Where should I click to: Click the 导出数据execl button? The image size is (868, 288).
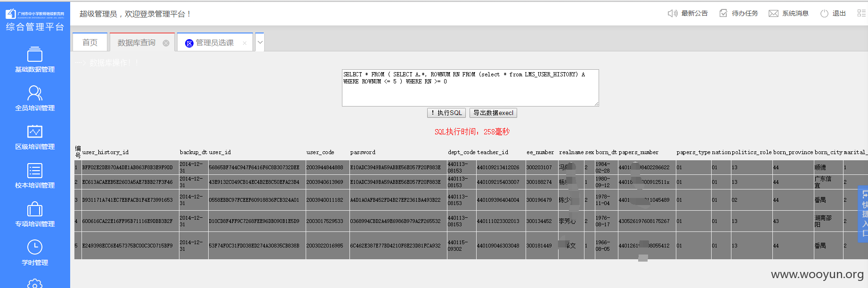pos(493,113)
